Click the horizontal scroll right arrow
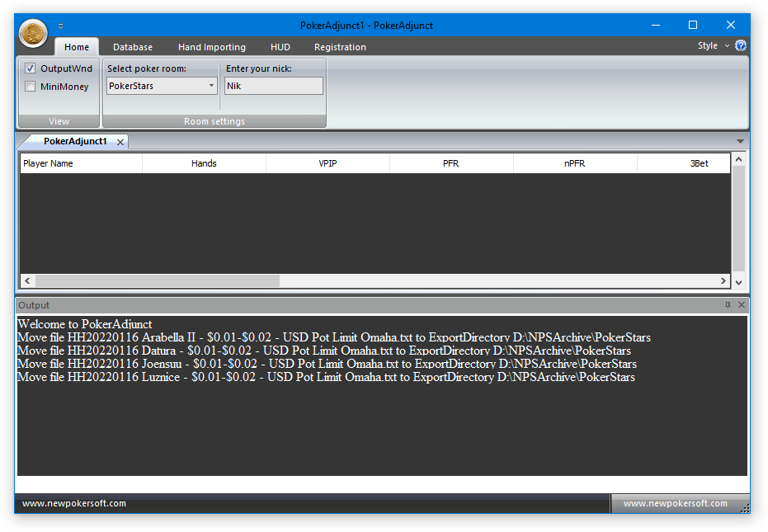Screen dimensions: 768x532 point(723,280)
